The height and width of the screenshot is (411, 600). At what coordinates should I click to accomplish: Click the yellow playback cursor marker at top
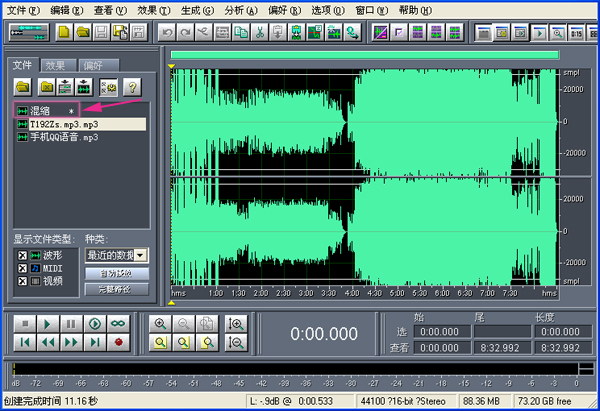[x=171, y=66]
